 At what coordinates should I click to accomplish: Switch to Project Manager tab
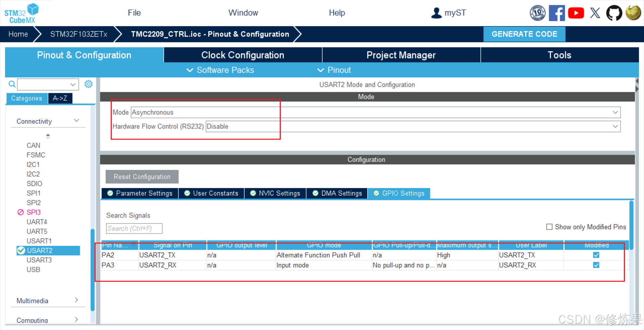(x=401, y=55)
